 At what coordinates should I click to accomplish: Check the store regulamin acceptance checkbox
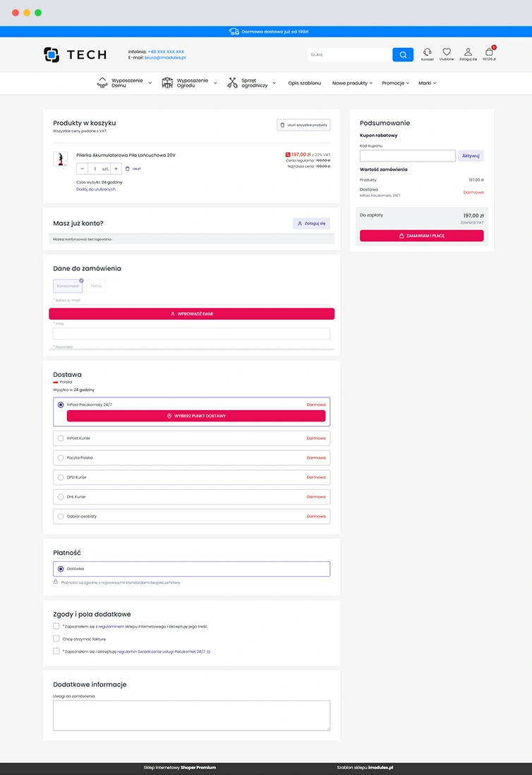point(56,626)
